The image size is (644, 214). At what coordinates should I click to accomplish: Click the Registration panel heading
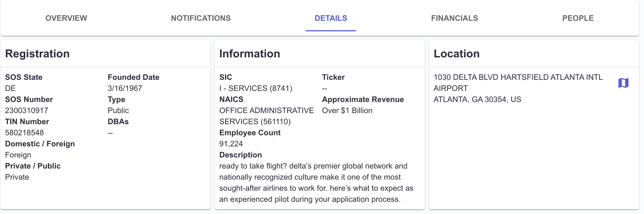(x=37, y=54)
